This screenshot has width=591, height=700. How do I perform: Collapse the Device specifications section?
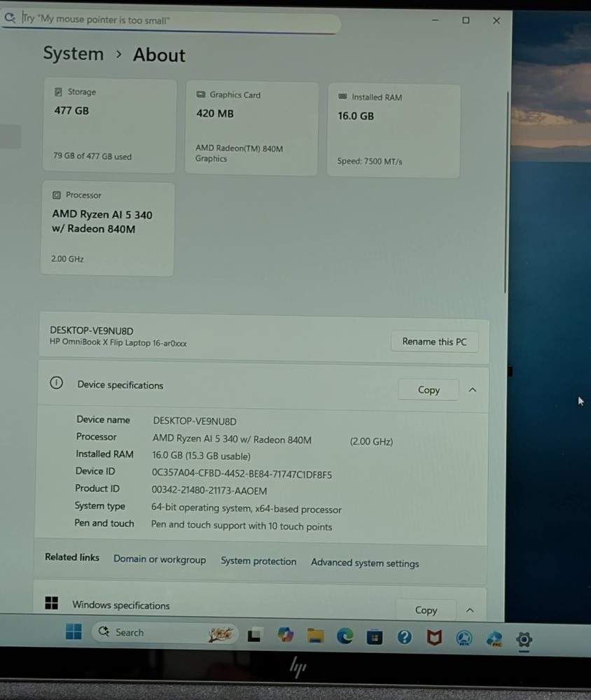coord(472,390)
